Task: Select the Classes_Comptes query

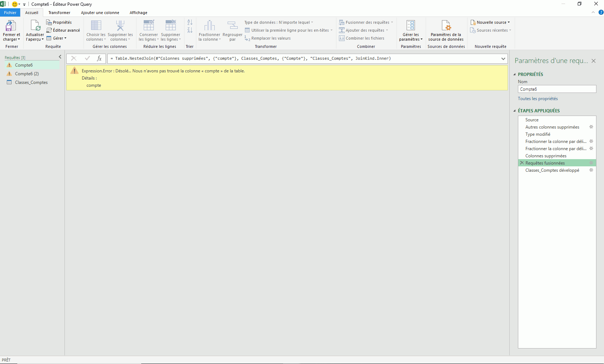Action: pos(31,82)
